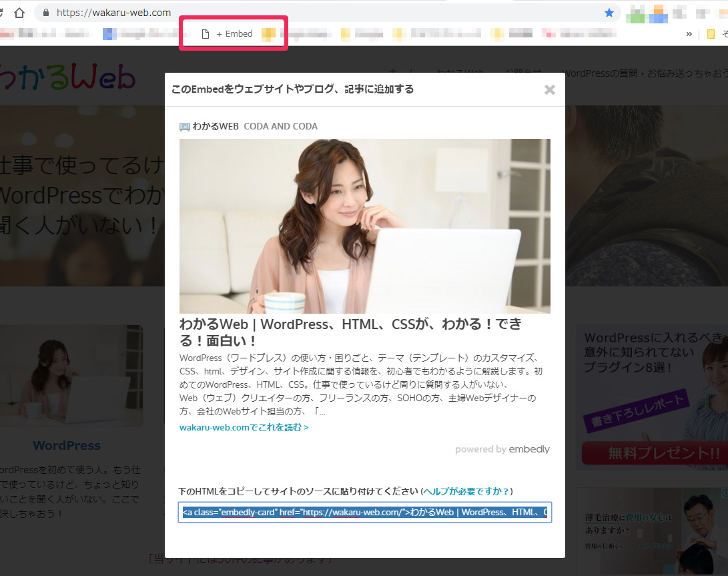728x576 pixels.
Task: Open the ヘルプが必要ですか? help link
Action: (466, 491)
